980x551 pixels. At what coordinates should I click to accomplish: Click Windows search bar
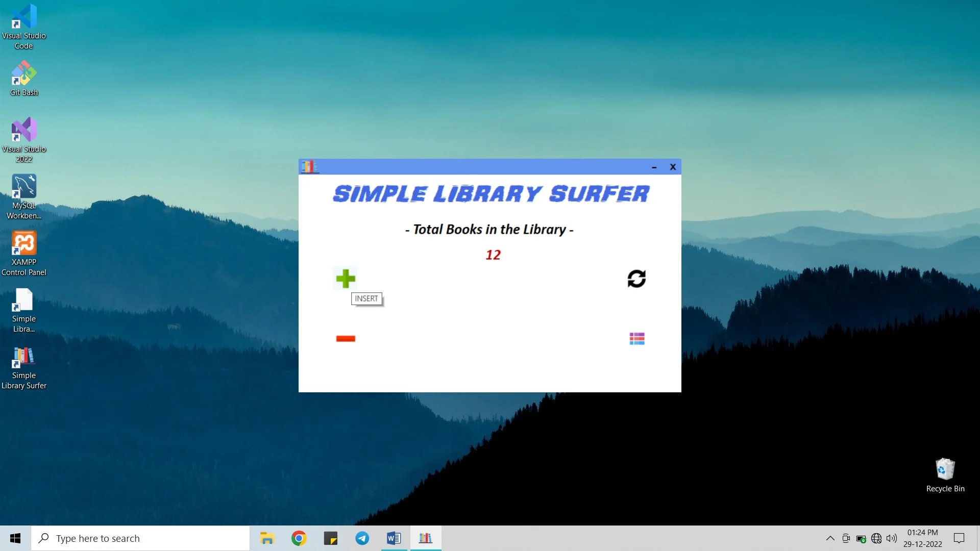(139, 538)
